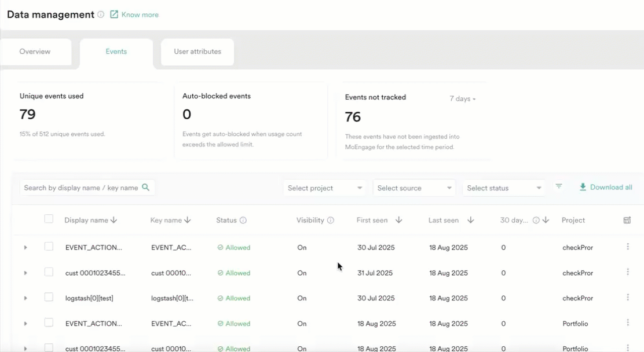Image resolution: width=644 pixels, height=352 pixels.
Task: Click the Project column header
Action: point(573,220)
